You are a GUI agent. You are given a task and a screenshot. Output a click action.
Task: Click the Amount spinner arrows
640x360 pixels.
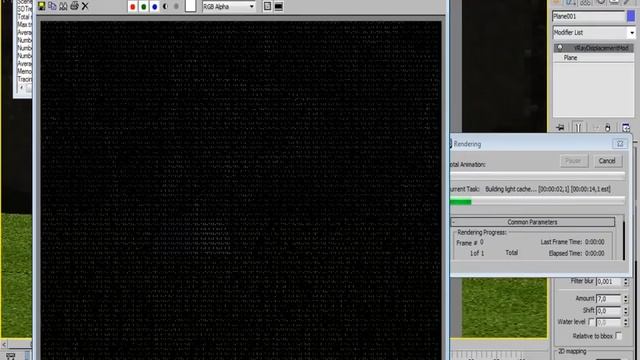[x=626, y=299]
